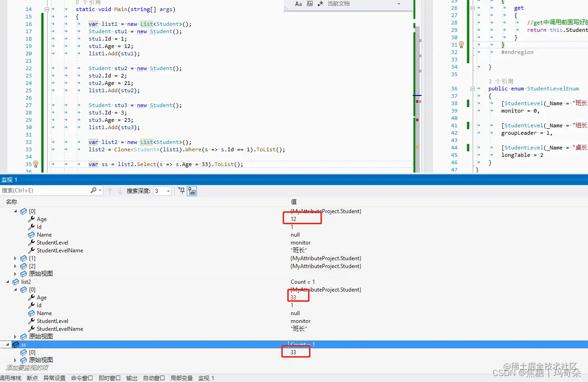
Task: Click the find previous up arrow
Action: pyautogui.click(x=110, y=191)
